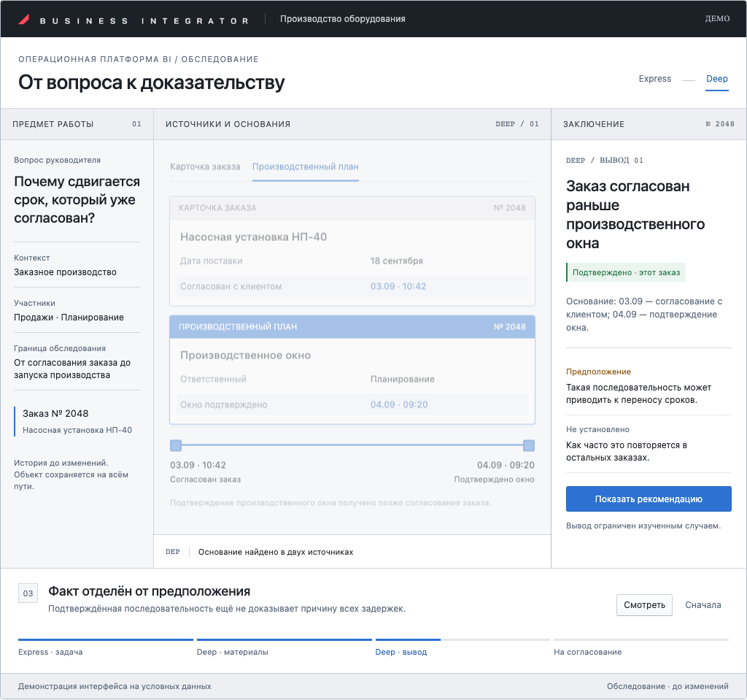Click the Заказное производство context value
The width and height of the screenshot is (747, 700).
(65, 272)
